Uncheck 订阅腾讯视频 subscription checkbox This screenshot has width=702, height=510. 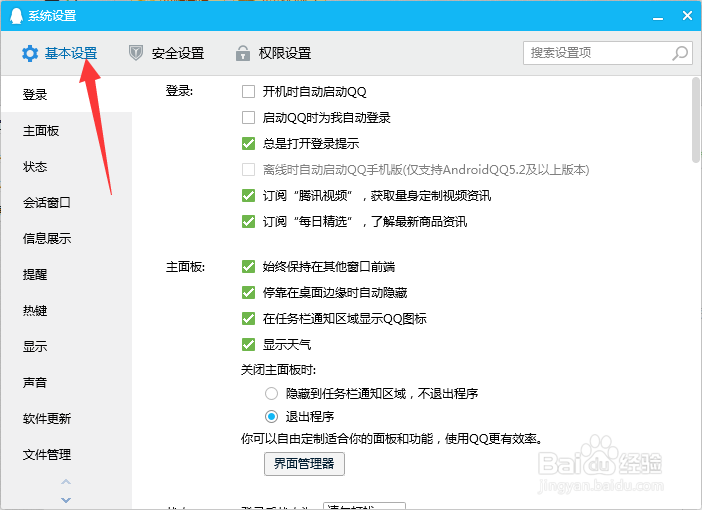click(x=248, y=196)
